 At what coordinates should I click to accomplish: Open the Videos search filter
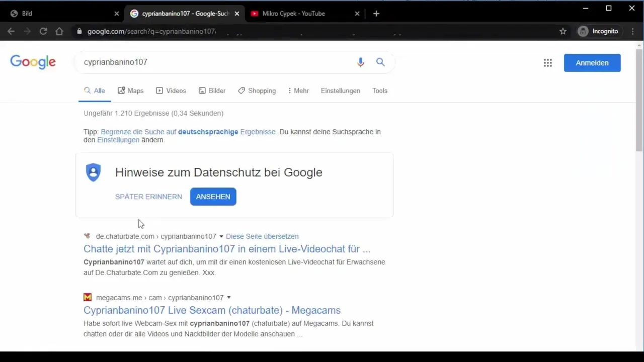171,91
